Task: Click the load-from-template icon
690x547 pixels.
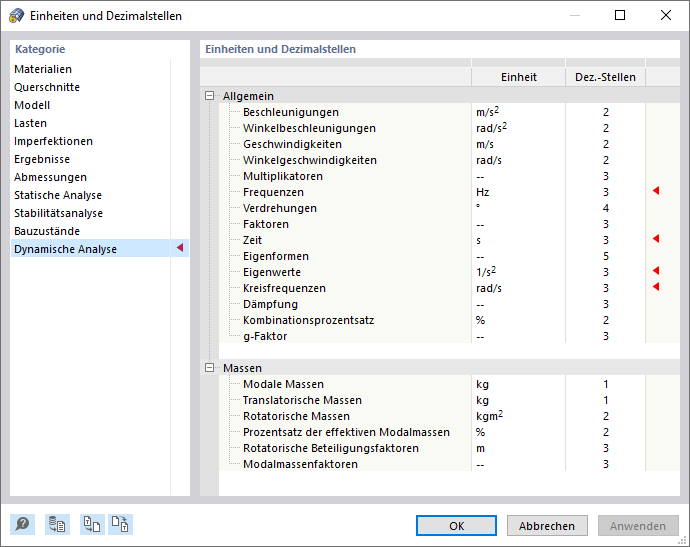Action: [92, 525]
